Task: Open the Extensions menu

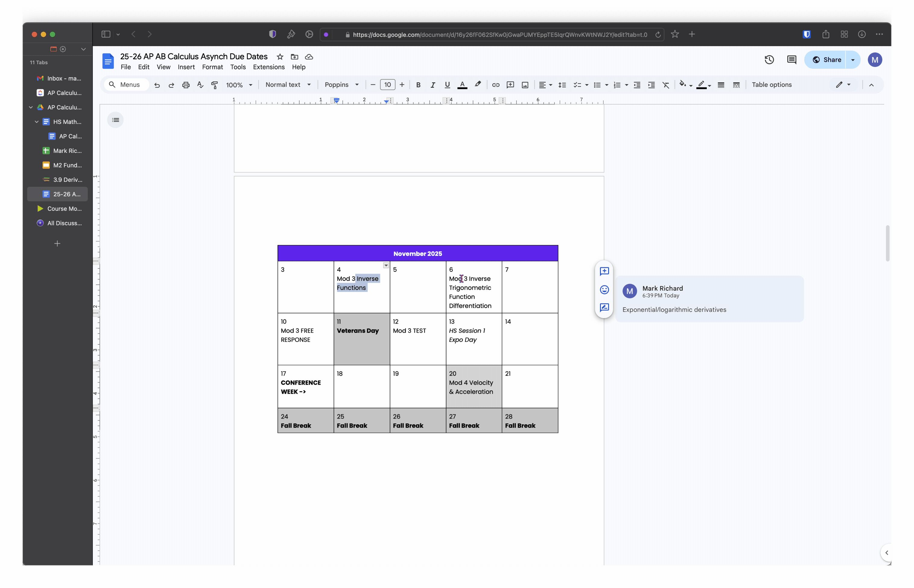Action: pyautogui.click(x=268, y=67)
